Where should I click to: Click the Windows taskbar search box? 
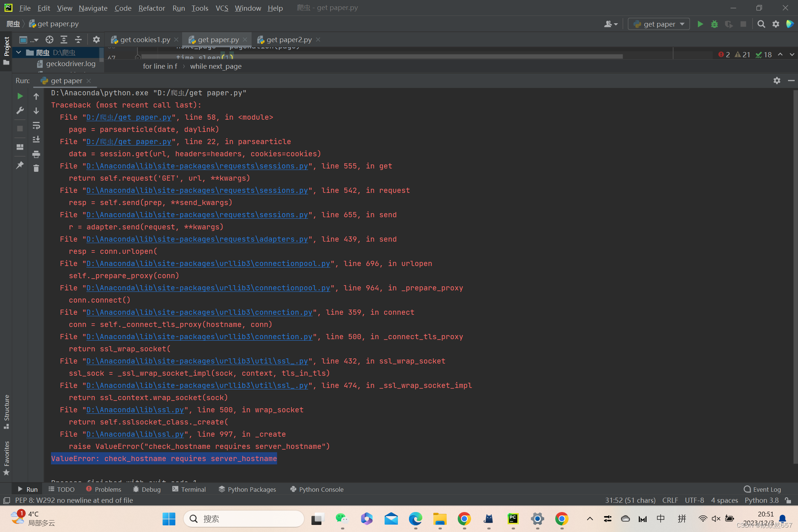(x=244, y=519)
